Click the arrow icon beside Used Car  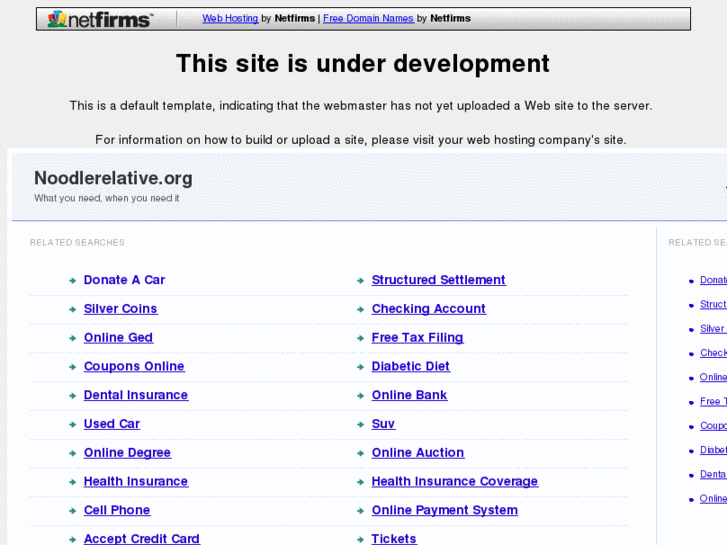point(72,424)
